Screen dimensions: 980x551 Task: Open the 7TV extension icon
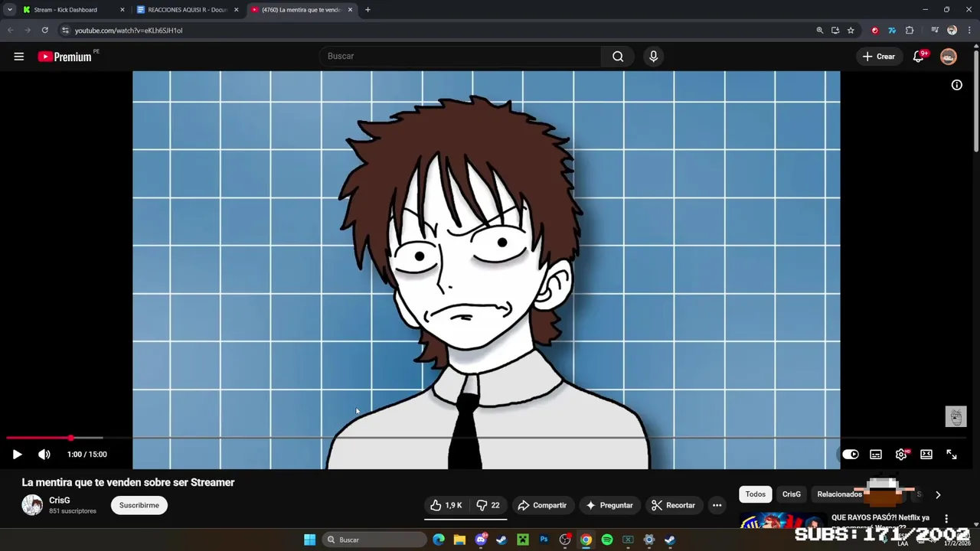coord(892,31)
